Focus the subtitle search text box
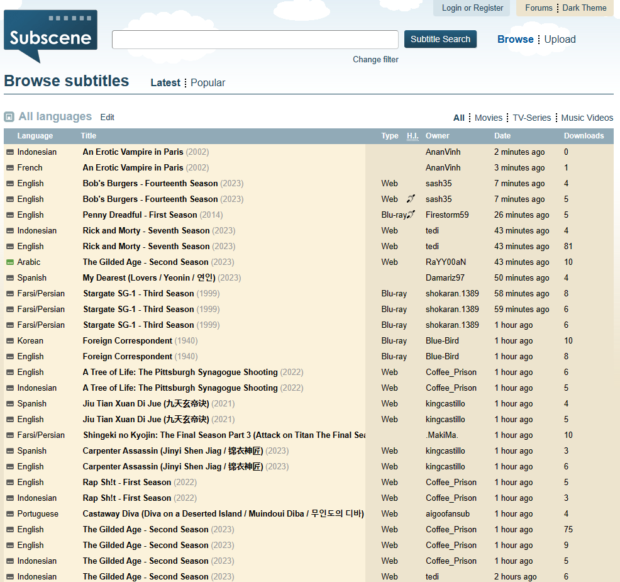The image size is (620, 582). click(x=255, y=40)
